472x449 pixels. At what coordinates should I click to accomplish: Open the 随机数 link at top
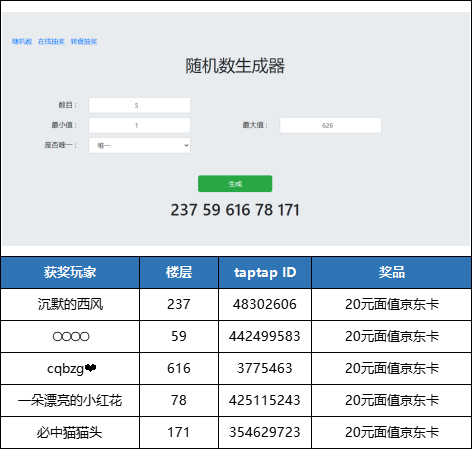coord(22,42)
